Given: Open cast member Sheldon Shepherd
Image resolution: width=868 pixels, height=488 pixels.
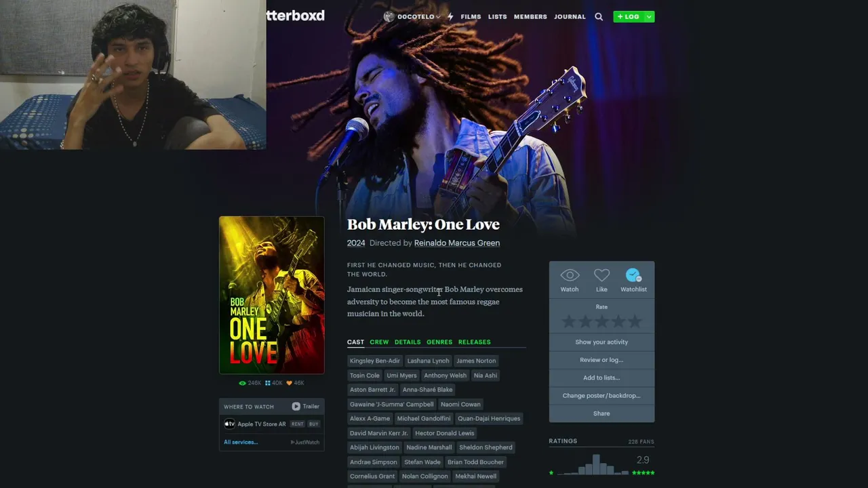Looking at the screenshot, I should pyautogui.click(x=486, y=447).
